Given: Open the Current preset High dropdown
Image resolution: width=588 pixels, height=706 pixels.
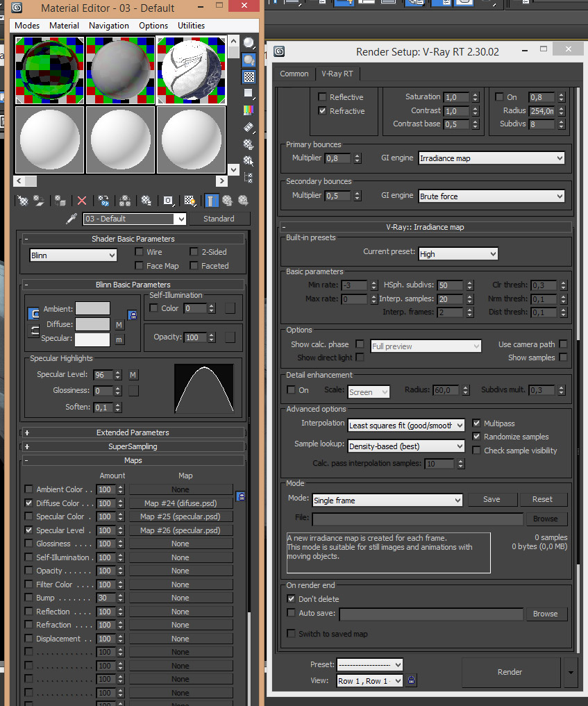Looking at the screenshot, I should click(458, 254).
